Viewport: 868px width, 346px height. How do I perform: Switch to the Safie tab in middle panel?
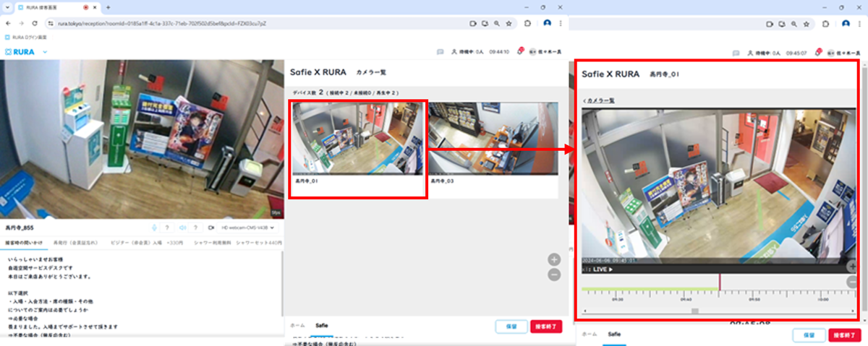click(322, 326)
